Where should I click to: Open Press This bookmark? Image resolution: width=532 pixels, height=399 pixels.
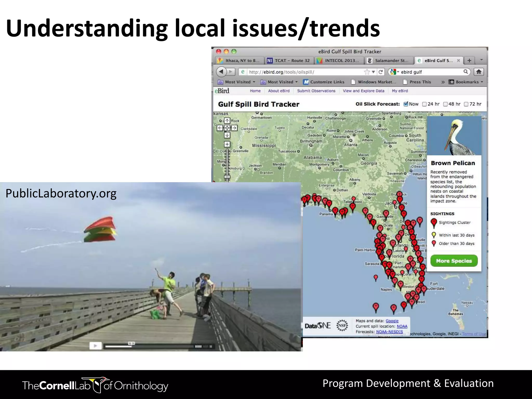click(417, 82)
